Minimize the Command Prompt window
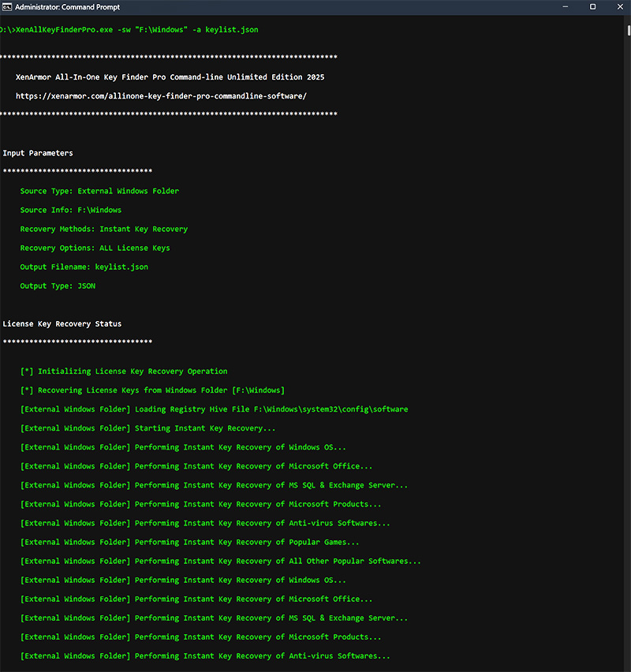 [564, 6]
